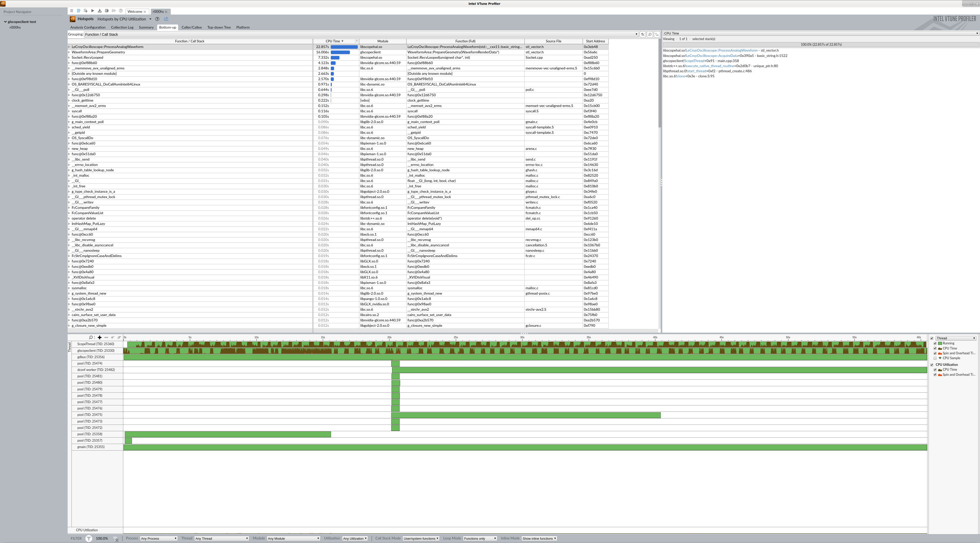Open the Summary tab
Viewport: 980px width, 543px height.
pyautogui.click(x=146, y=27)
